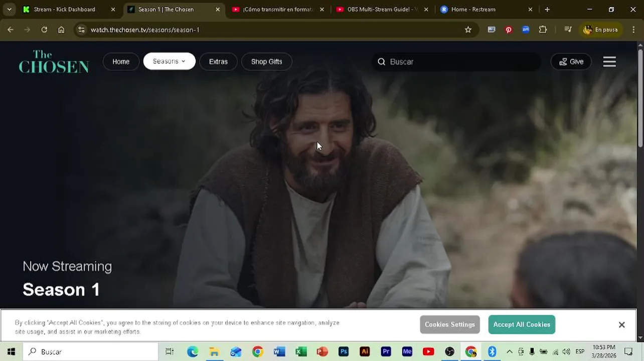Launch Media Encoder from the taskbar

[x=407, y=351]
